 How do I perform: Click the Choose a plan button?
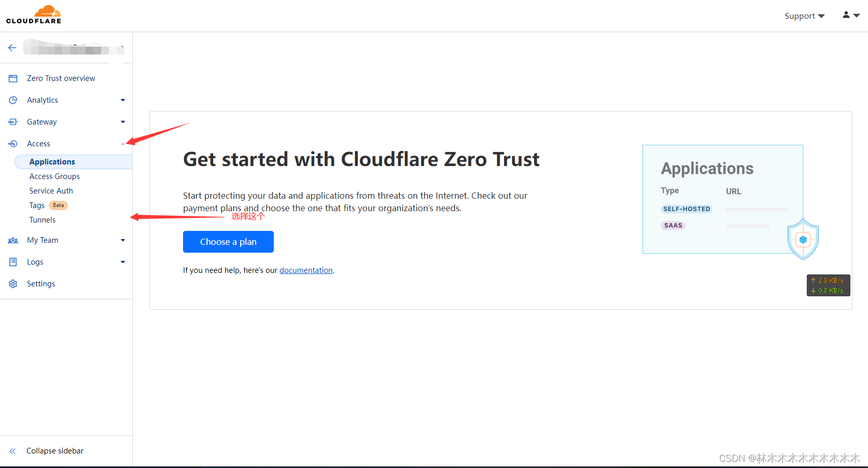pos(228,242)
